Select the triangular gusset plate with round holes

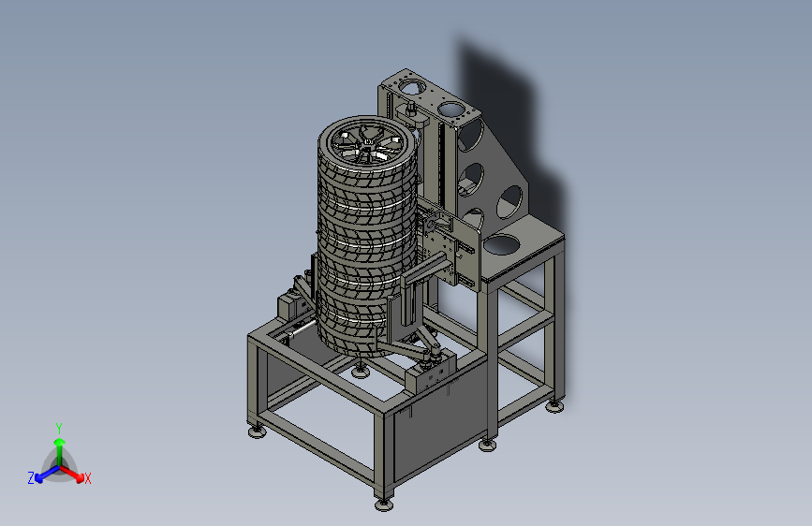click(x=492, y=171)
